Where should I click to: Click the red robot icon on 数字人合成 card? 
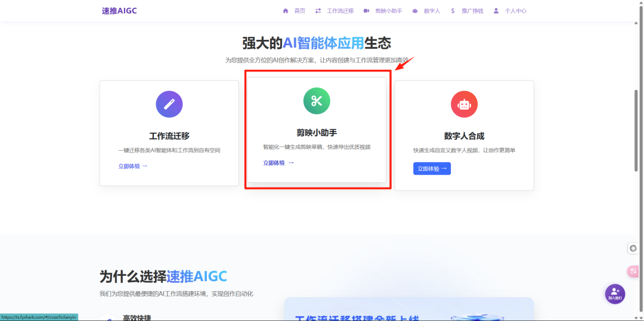tap(464, 104)
